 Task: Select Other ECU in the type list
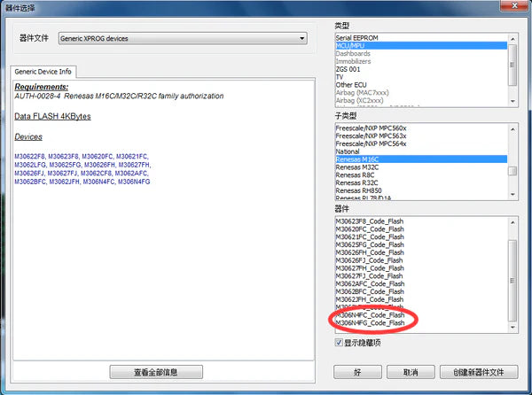coord(421,85)
